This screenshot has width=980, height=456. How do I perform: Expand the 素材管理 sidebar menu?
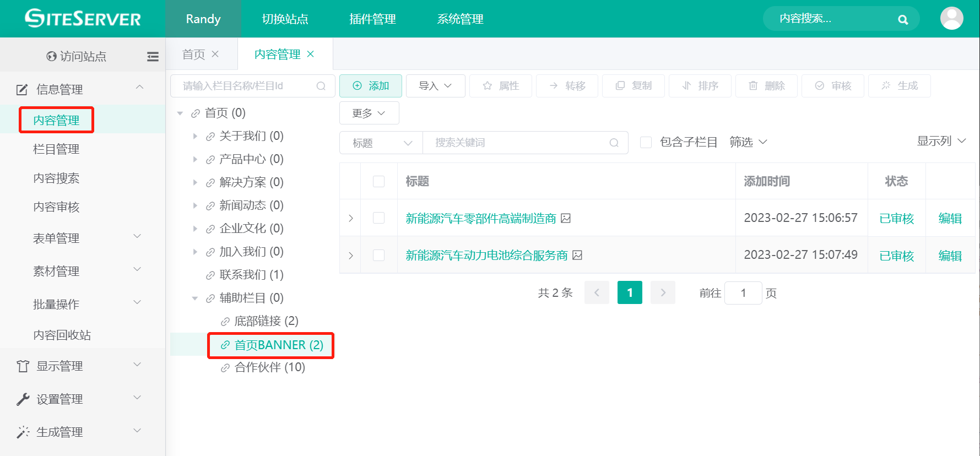pyautogui.click(x=83, y=271)
